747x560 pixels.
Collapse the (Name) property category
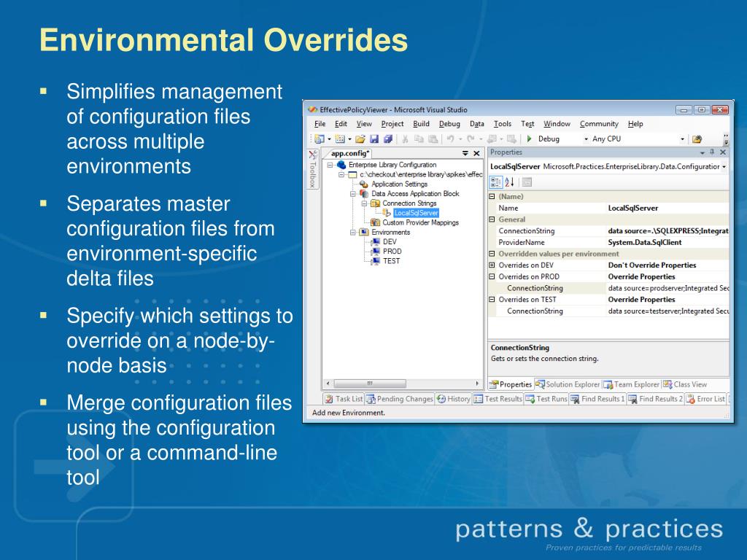click(x=492, y=197)
